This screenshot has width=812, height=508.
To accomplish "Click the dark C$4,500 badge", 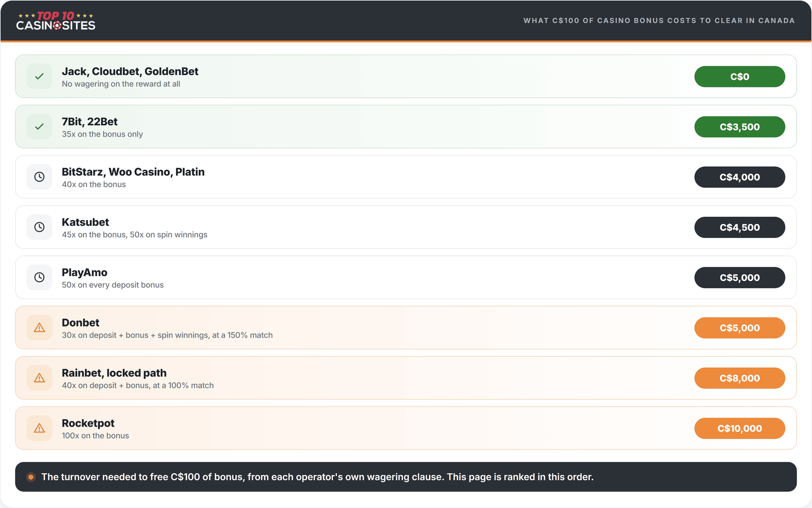I will [x=740, y=227].
